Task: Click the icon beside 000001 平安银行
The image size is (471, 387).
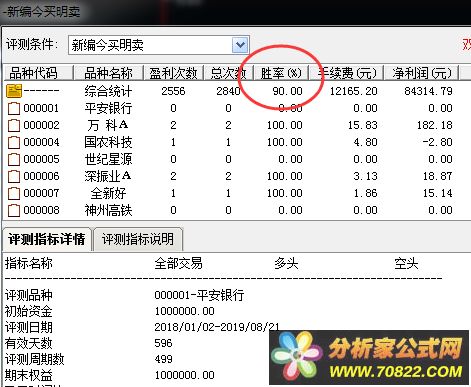Action: [14, 108]
